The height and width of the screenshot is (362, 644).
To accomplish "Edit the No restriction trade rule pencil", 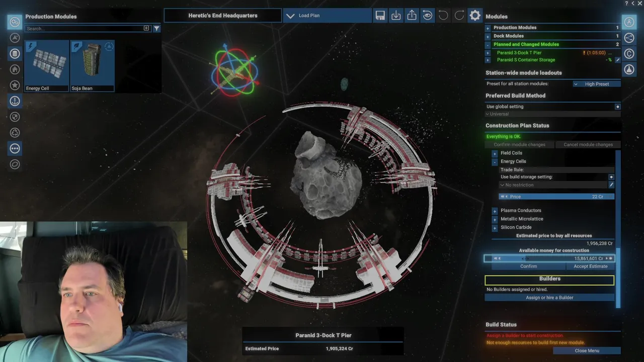I will click(612, 185).
